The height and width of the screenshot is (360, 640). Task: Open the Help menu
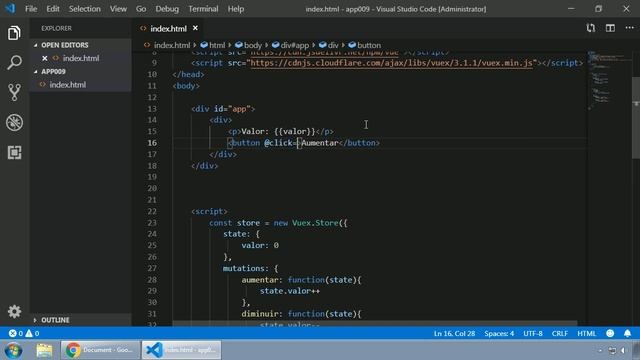pyautogui.click(x=236, y=9)
